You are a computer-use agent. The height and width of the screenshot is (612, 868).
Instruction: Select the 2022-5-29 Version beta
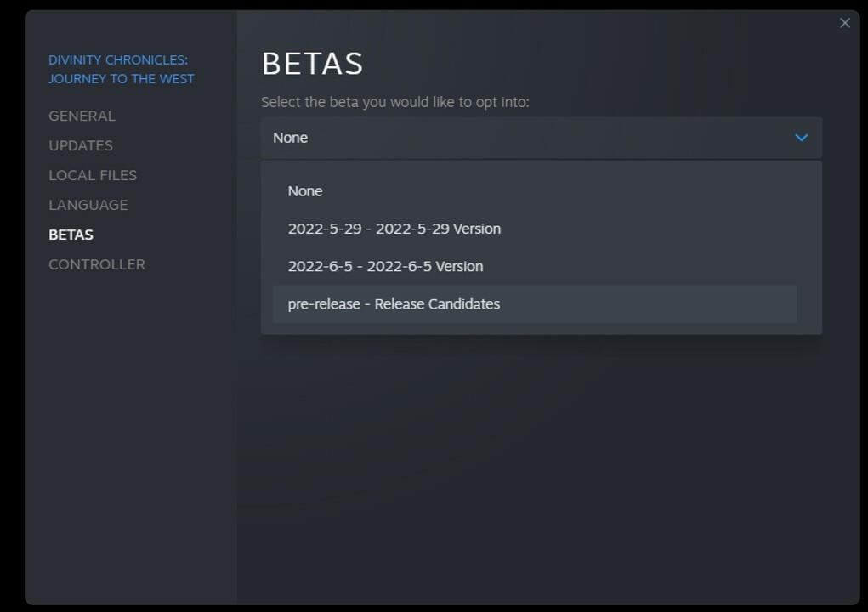pos(394,229)
